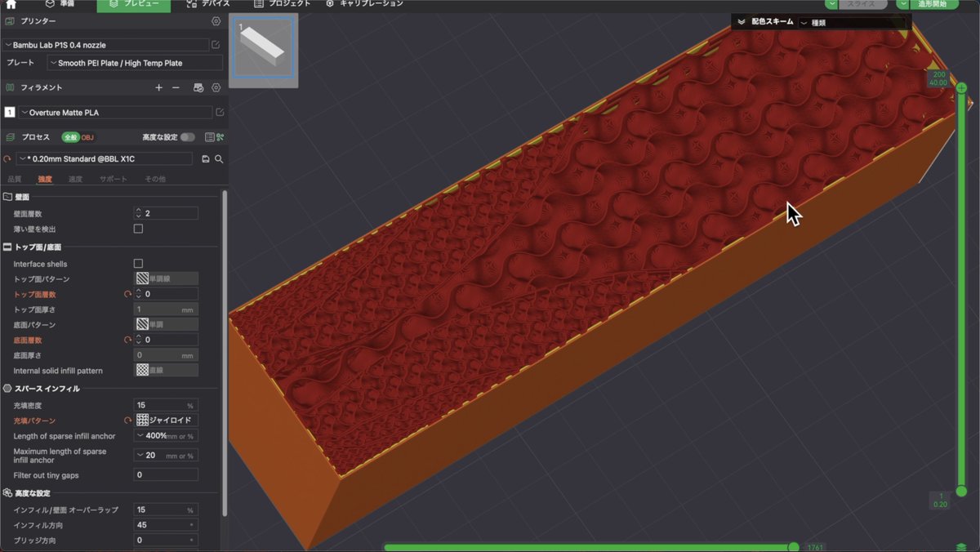
Task: Toggle the 高度な設定 (Advanced) switch
Action: 188,137
